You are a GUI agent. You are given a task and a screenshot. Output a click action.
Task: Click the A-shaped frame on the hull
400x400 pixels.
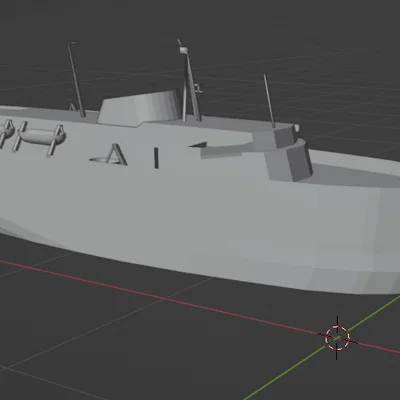coord(117,154)
